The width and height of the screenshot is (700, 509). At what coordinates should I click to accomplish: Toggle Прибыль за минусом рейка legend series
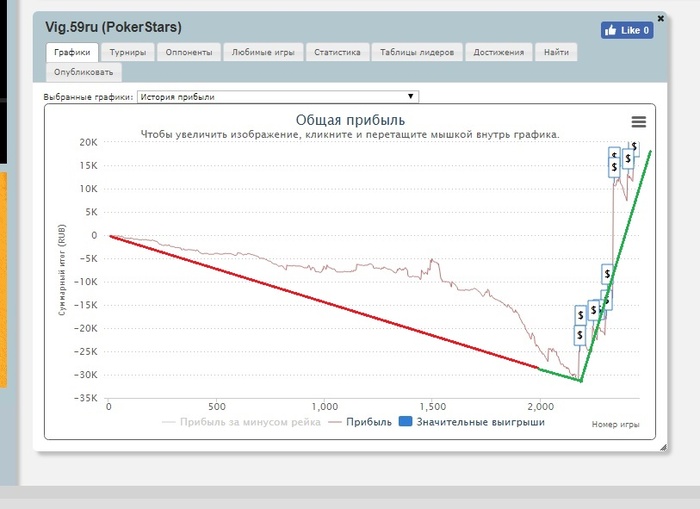pyautogui.click(x=241, y=422)
